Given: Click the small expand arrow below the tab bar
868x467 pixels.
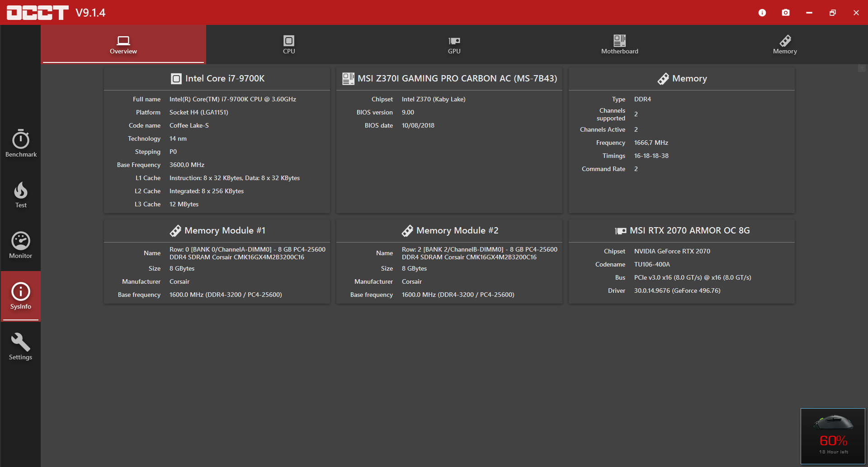Looking at the screenshot, I should pyautogui.click(x=862, y=68).
